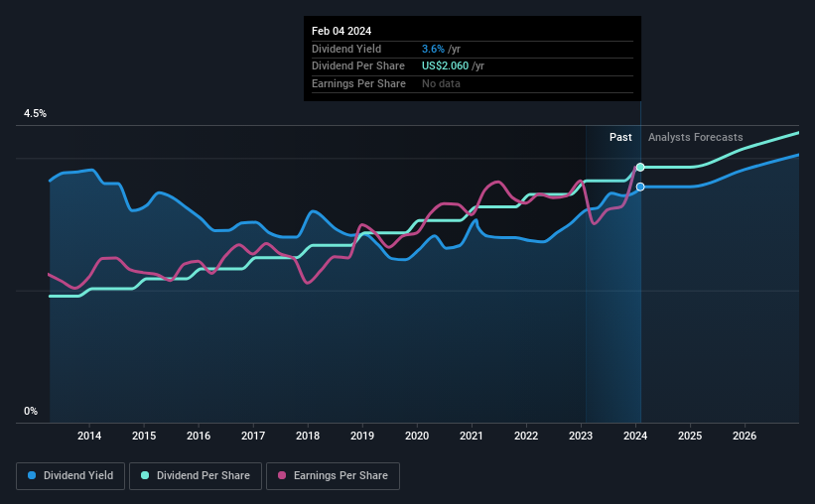The image size is (815, 504).
Task: Click the teal Dividend Per Share legend dot
Action: click(x=145, y=475)
